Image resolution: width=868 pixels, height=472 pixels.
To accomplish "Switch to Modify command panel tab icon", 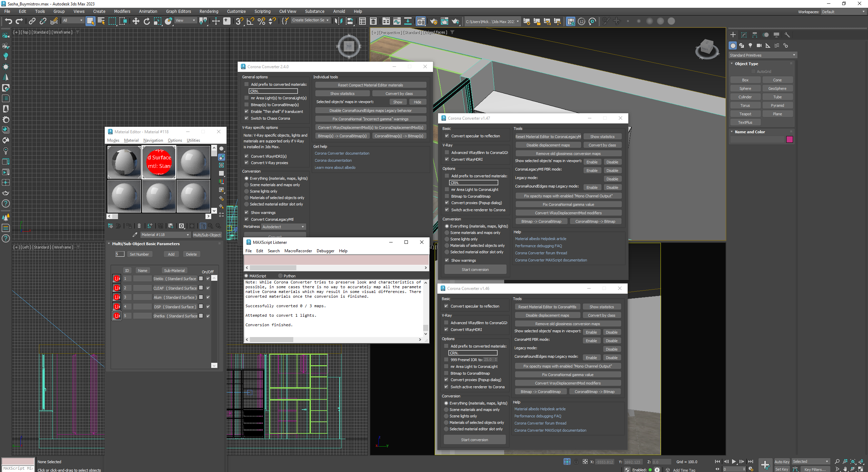I will tap(744, 35).
